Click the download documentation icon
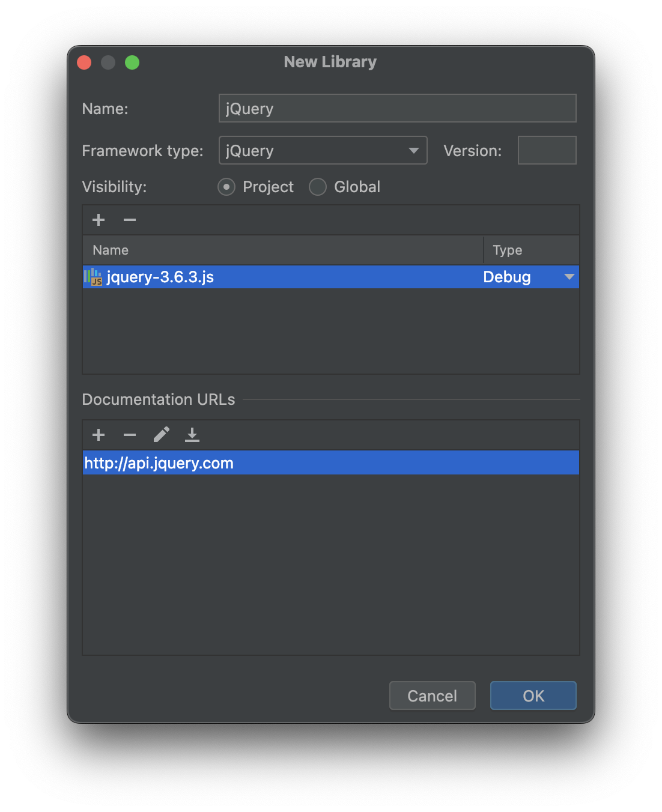Screen dimensions: 662x812 coord(192,434)
